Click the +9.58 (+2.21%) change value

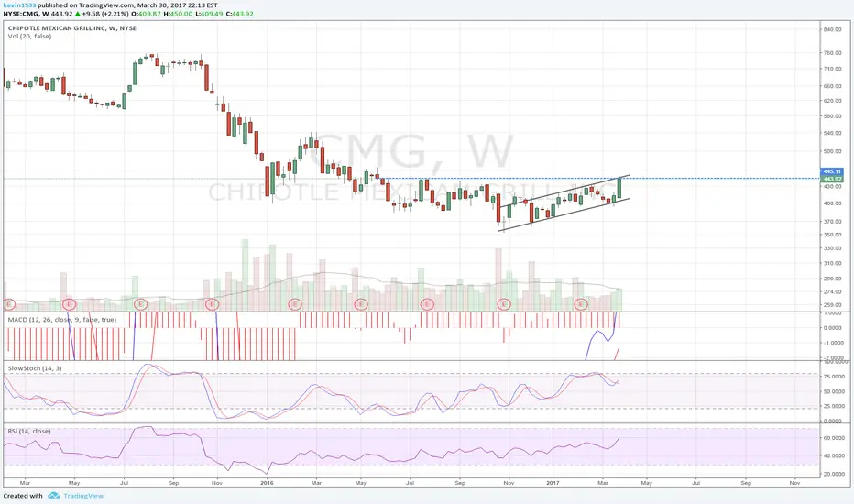pyautogui.click(x=106, y=14)
